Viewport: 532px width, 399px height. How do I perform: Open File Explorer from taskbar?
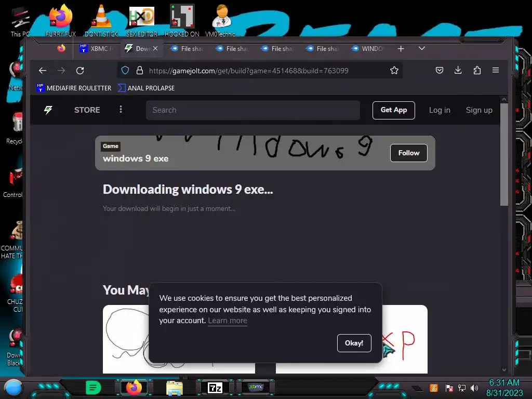click(x=175, y=388)
